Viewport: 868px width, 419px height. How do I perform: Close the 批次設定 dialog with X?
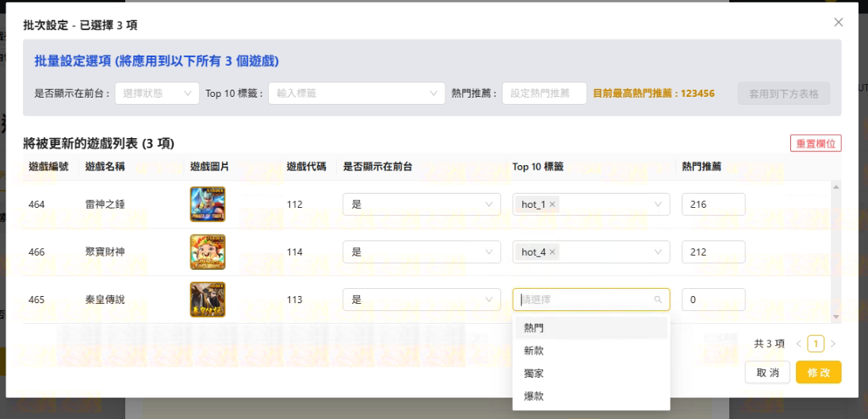(x=838, y=22)
